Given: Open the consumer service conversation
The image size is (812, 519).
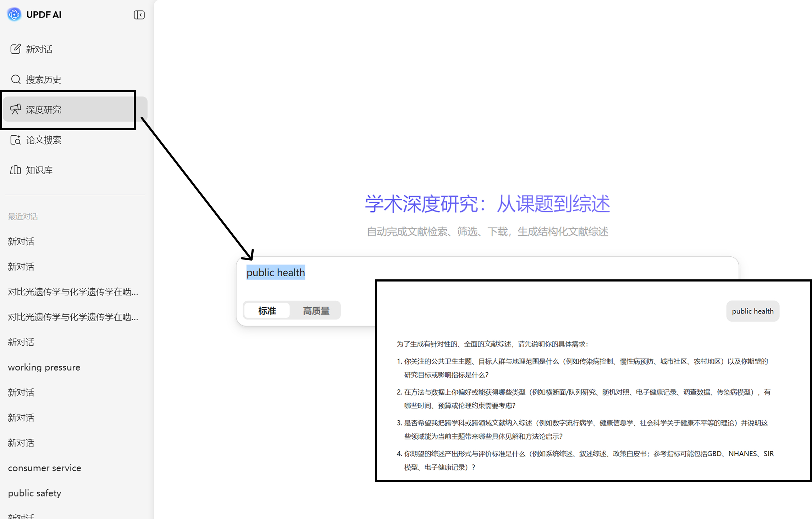Looking at the screenshot, I should pyautogui.click(x=44, y=468).
